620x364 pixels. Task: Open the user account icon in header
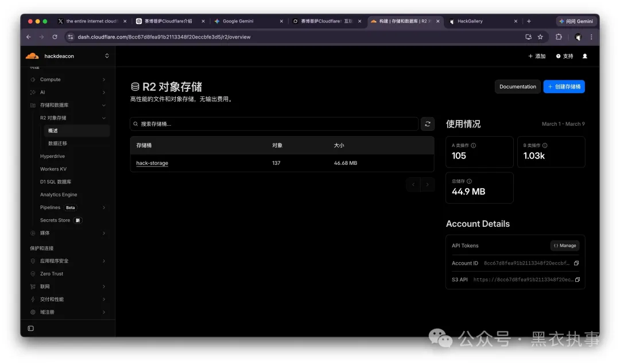point(585,56)
